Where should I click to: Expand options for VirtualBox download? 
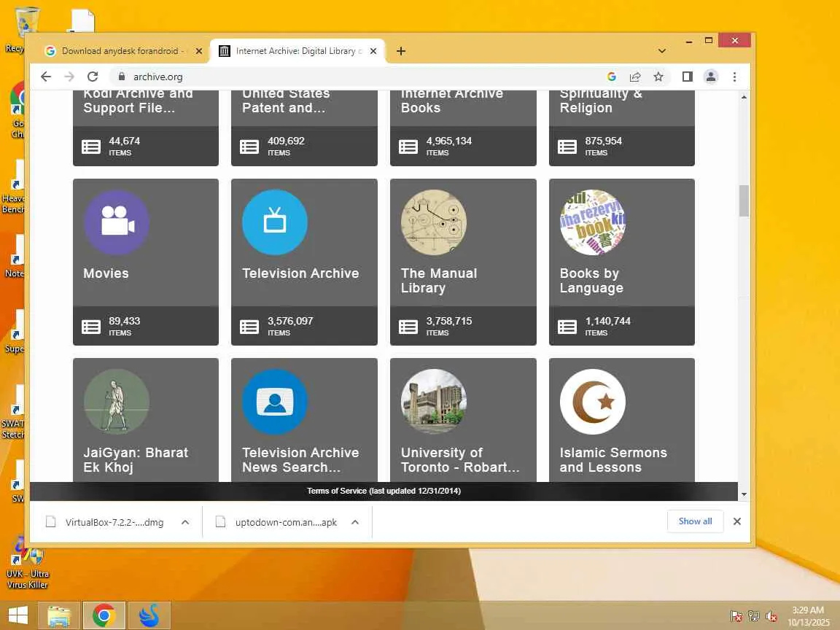185,522
